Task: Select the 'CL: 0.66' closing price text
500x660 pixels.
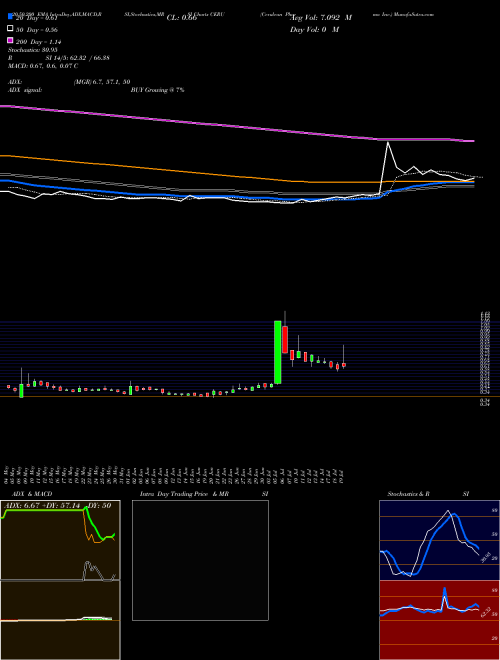Action: pos(182,18)
